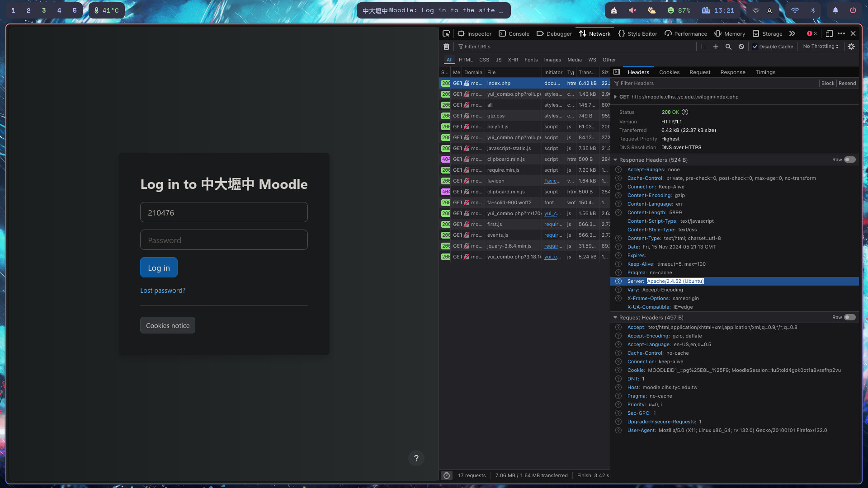Viewport: 868px width, 488px height.
Task: Click the status code help icon
Action: click(685, 112)
